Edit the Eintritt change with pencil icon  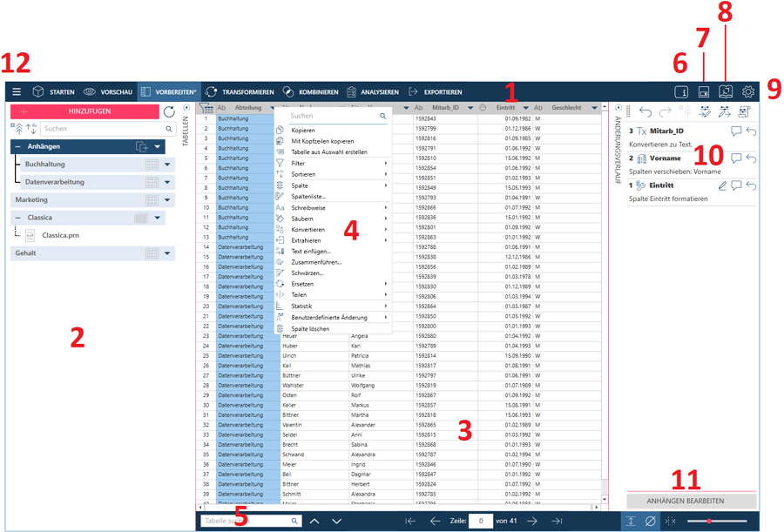[x=722, y=186]
